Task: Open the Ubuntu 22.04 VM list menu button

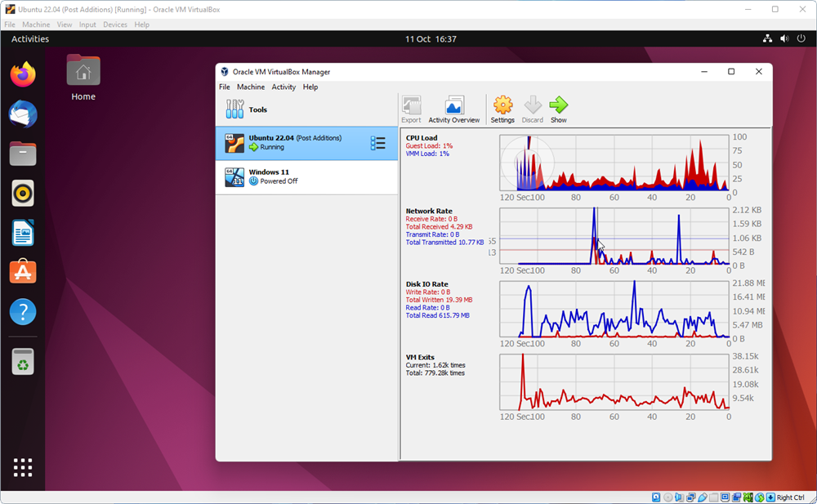Action: 377,143
